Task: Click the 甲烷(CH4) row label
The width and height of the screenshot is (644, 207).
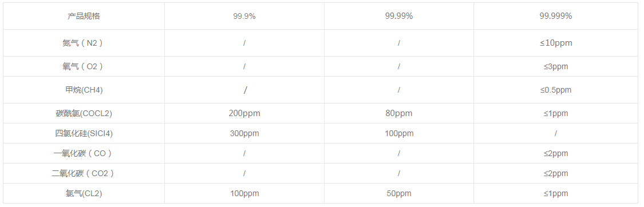Action: click(84, 90)
